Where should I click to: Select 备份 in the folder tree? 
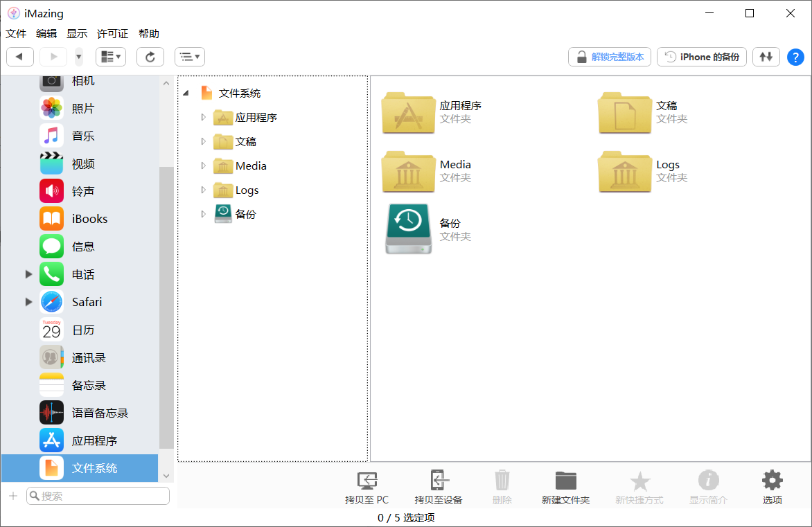tap(235, 214)
